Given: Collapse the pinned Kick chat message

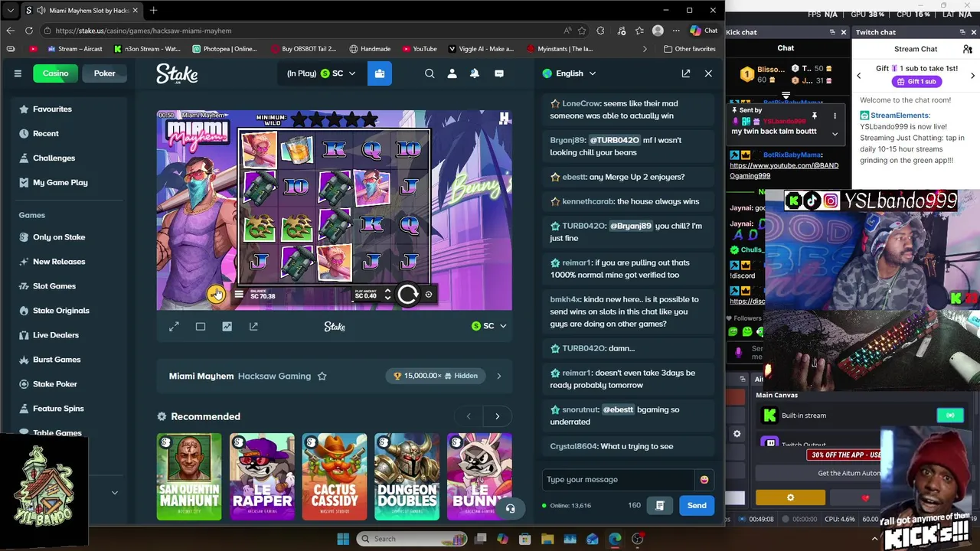Looking at the screenshot, I should coord(835,133).
